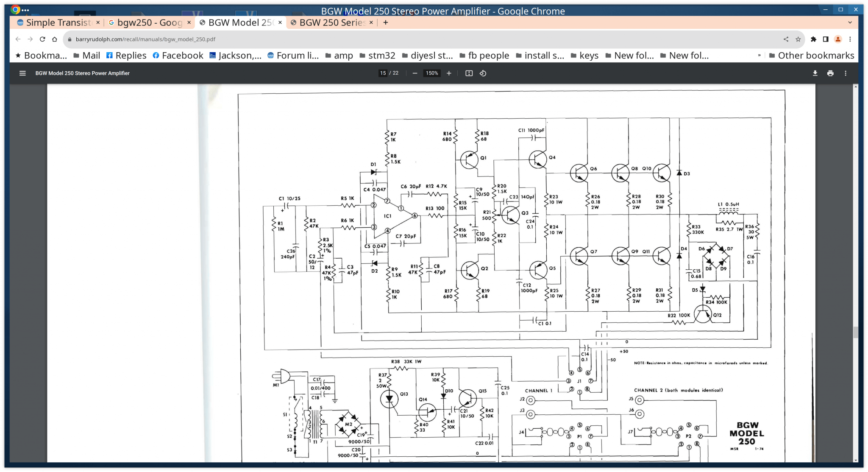Open the Facebook bookmark

click(x=178, y=56)
